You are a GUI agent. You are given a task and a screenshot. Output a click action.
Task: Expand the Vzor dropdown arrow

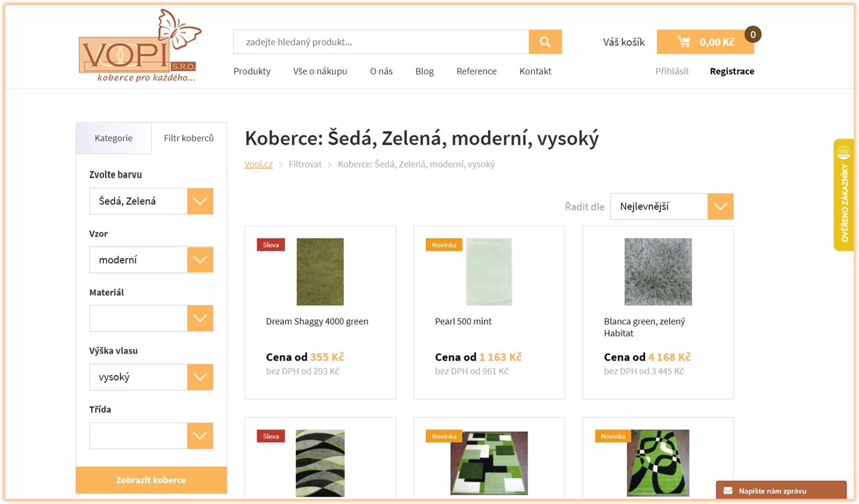coord(200,260)
